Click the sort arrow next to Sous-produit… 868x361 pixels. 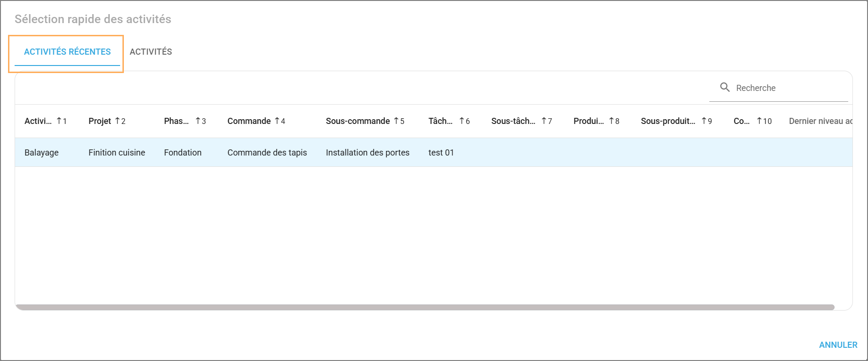704,121
